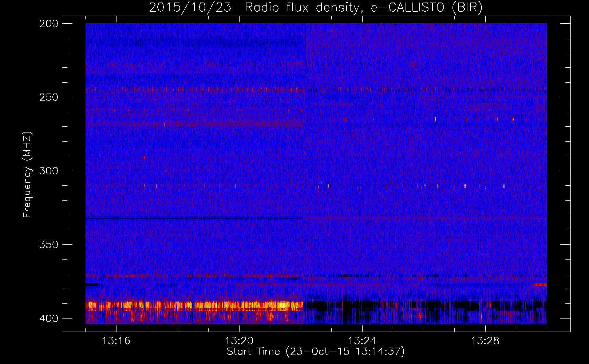Select the 200 frequency tick label
This screenshot has height=364, width=589.
pyautogui.click(x=49, y=24)
